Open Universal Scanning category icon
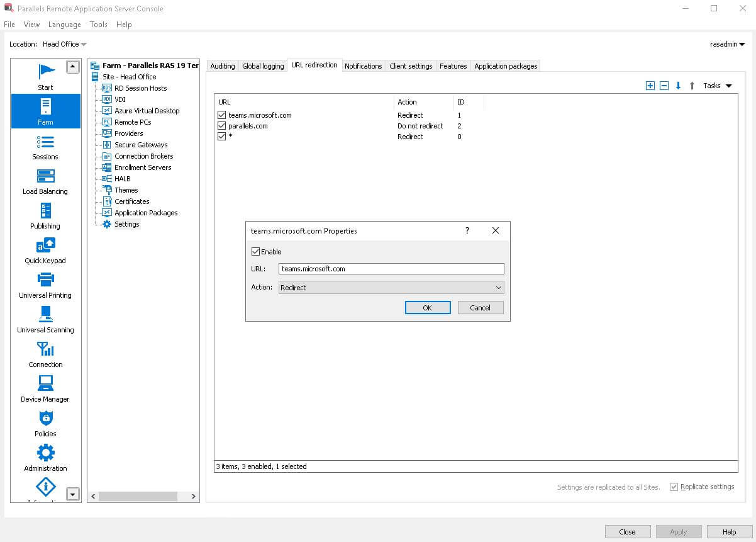The width and height of the screenshot is (756, 542). click(45, 314)
